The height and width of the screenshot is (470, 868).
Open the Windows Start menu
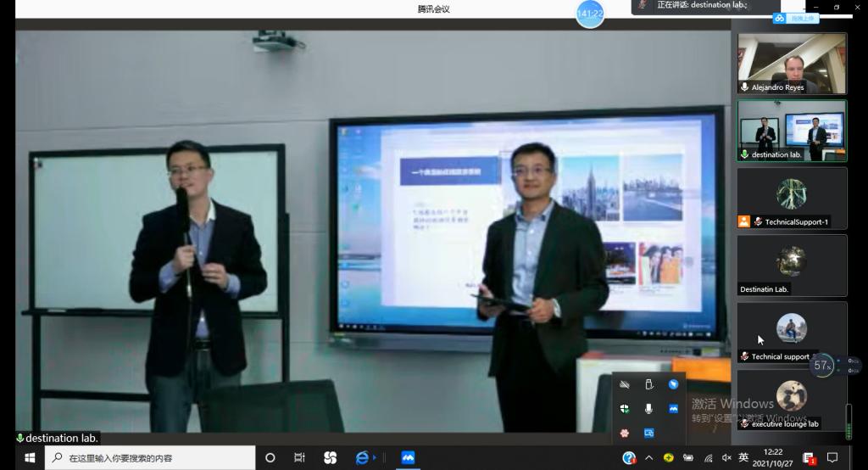tap(30, 457)
